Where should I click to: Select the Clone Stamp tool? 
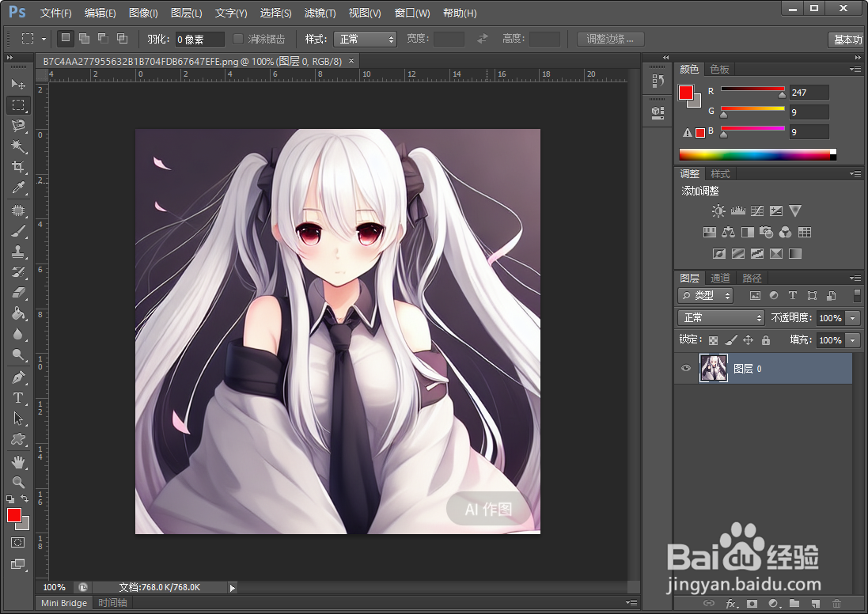(18, 252)
